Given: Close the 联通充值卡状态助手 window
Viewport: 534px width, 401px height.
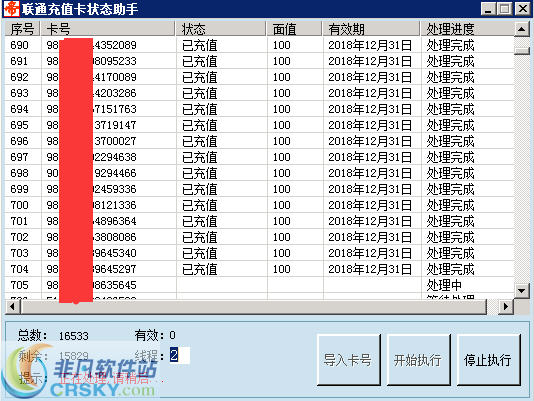Looking at the screenshot, I should point(522,9).
